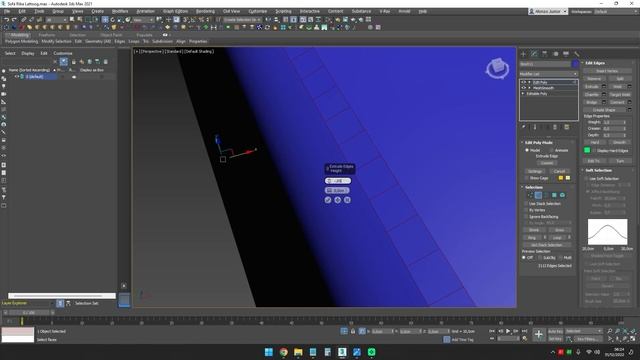
Task: Open the Create tab in command panel
Action: click(524, 54)
